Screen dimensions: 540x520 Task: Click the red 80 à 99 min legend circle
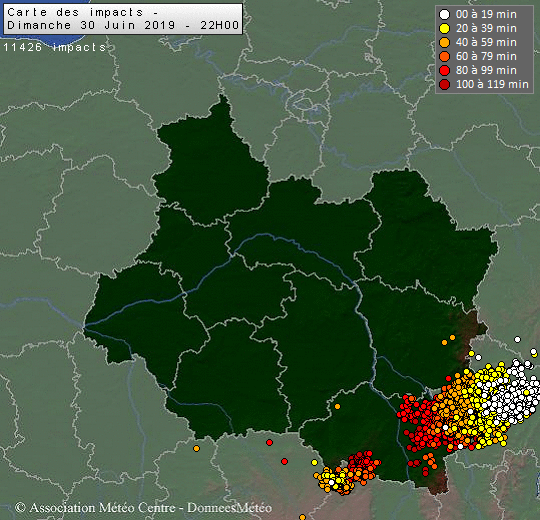click(445, 71)
